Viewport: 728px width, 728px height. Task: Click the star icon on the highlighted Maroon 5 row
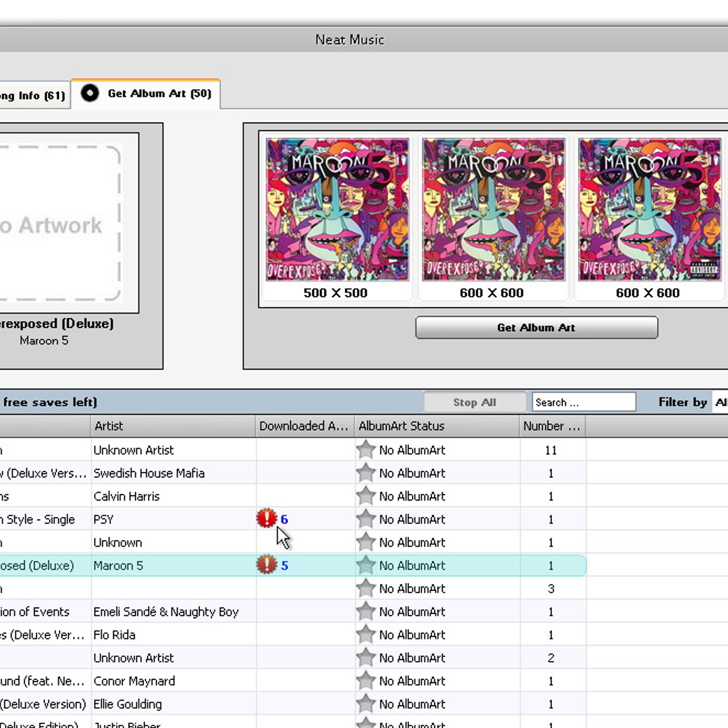tap(365, 565)
